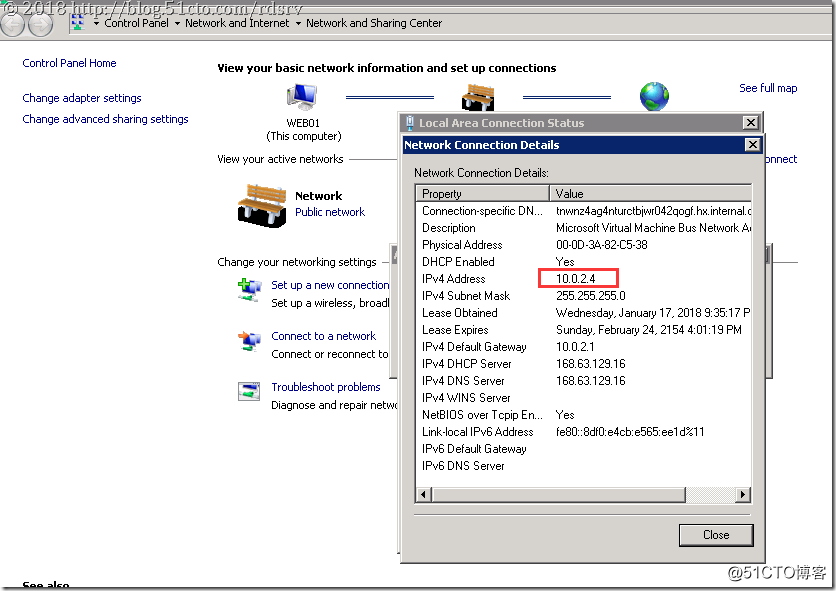
Task: Open Connect to a network link
Action: 324,336
